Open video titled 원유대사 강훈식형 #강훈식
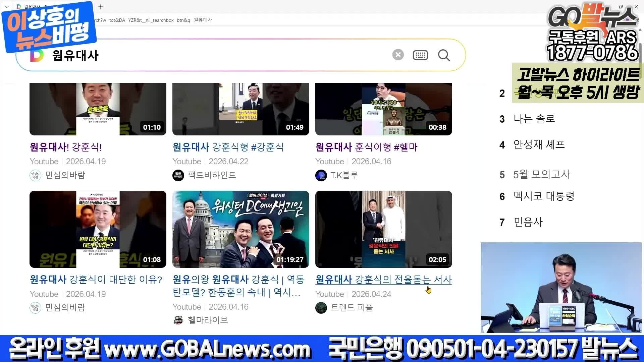This screenshot has width=644, height=362. [228, 147]
